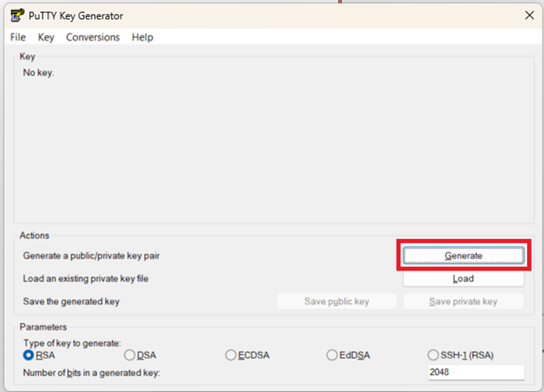This screenshot has height=392, width=544.
Task: Click the Save public key button
Action: tap(336, 301)
